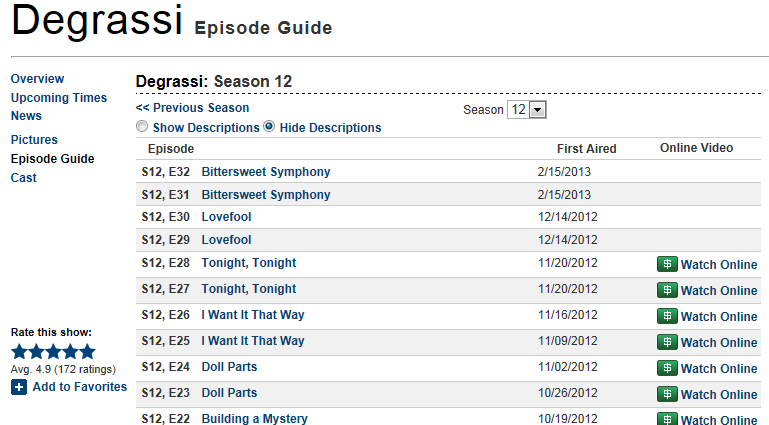Click the green video icon for E26
This screenshot has width=769, height=425.
[x=667, y=316]
